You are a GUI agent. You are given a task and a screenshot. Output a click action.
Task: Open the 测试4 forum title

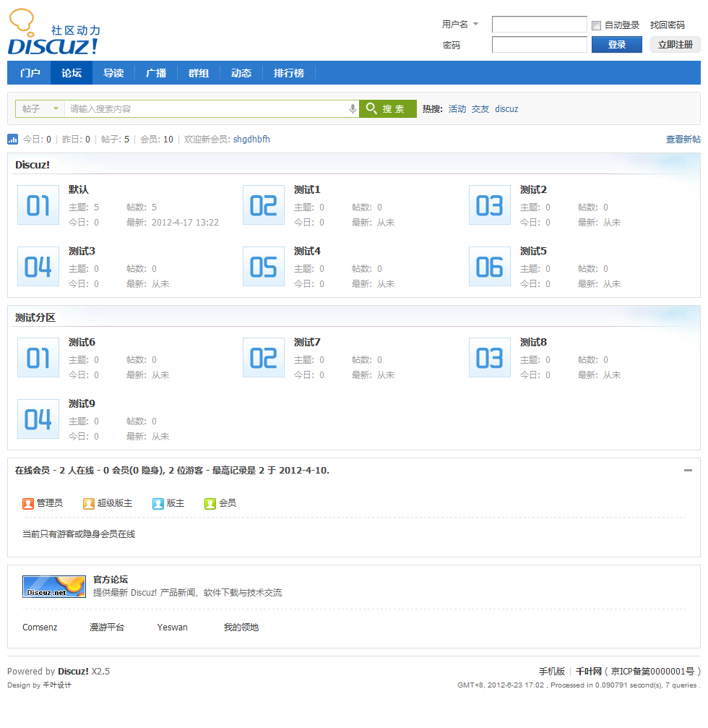(x=307, y=251)
